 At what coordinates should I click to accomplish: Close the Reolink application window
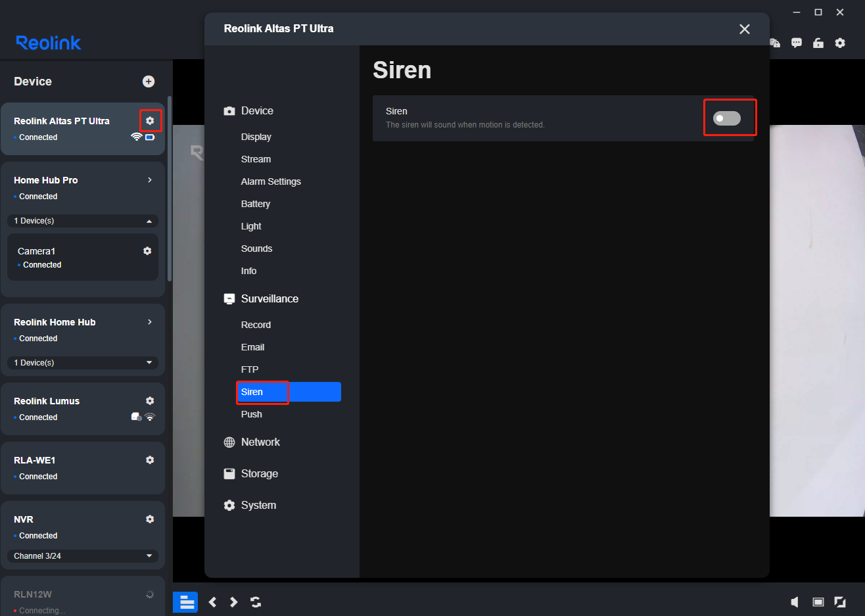click(840, 12)
